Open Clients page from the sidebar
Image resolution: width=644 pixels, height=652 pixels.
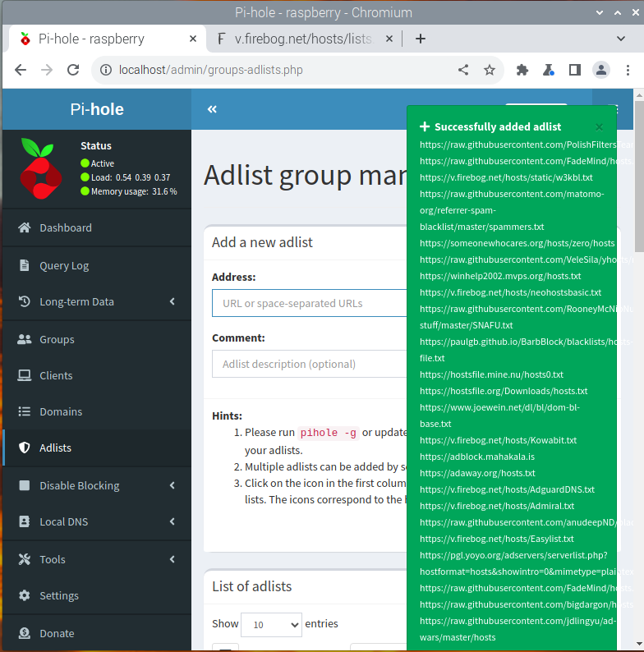point(96,375)
